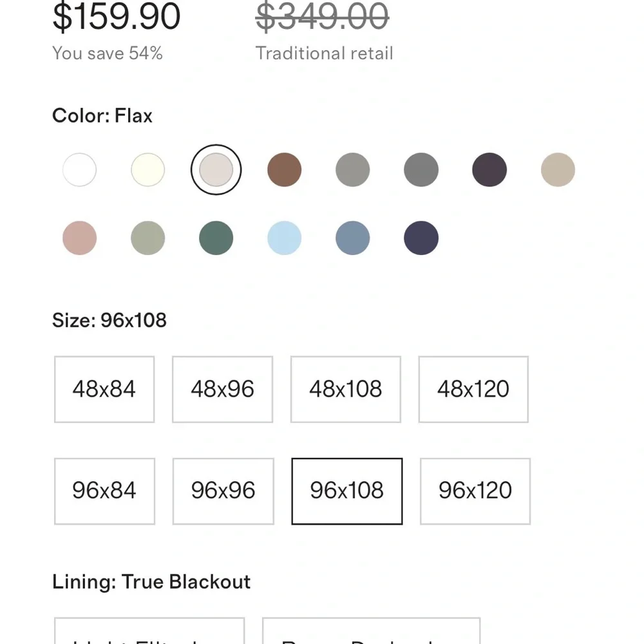
Task: Choose size 48x96
Action: (223, 389)
